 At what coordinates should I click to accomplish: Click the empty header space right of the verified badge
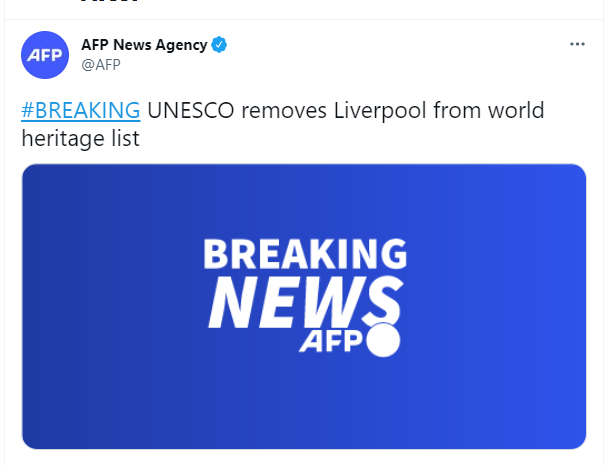(x=400, y=45)
